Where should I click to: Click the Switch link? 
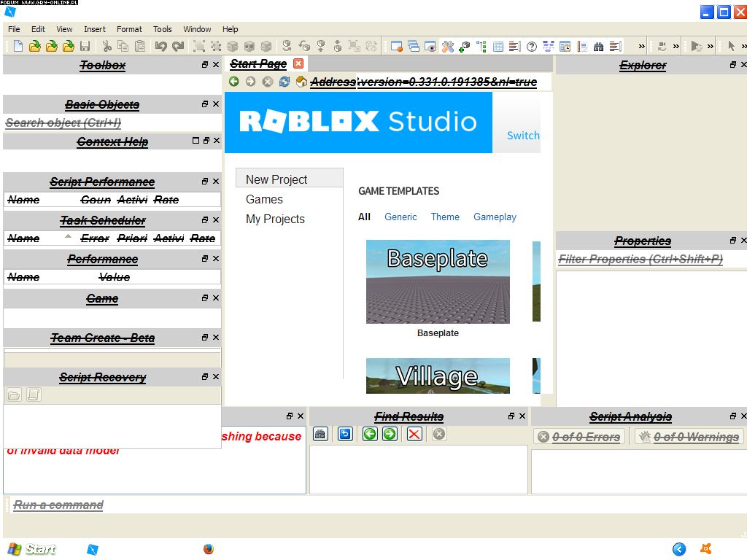point(523,135)
